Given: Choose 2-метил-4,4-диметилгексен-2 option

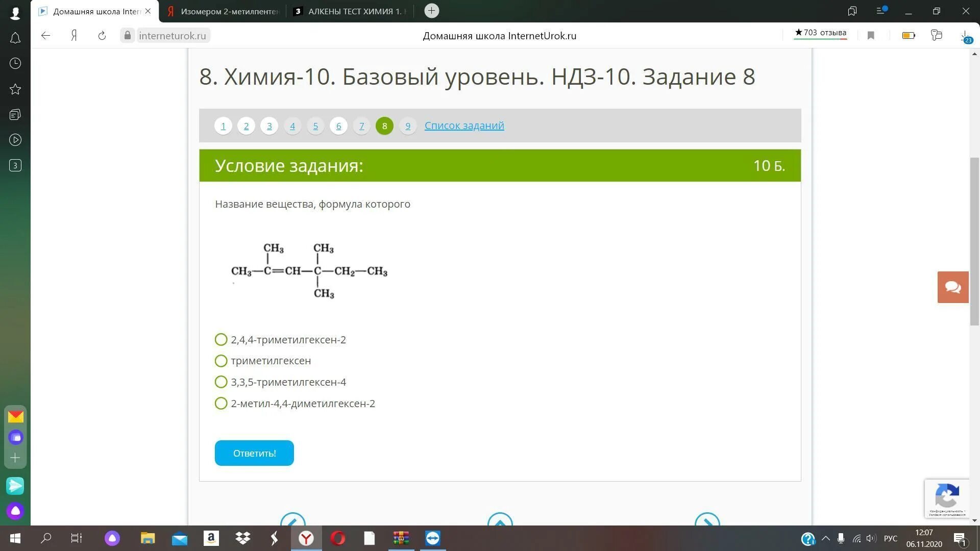Looking at the screenshot, I should (x=221, y=404).
